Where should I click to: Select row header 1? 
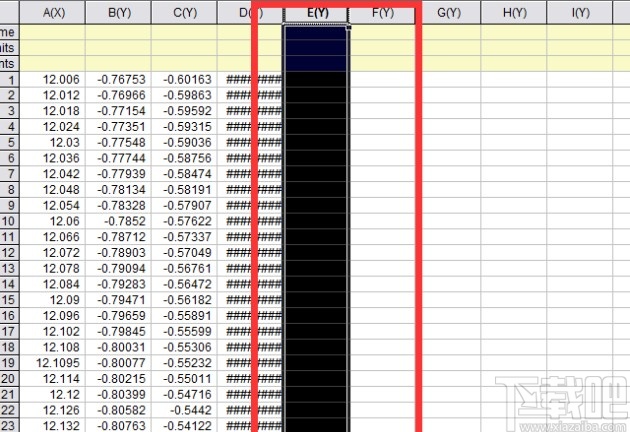[9, 80]
